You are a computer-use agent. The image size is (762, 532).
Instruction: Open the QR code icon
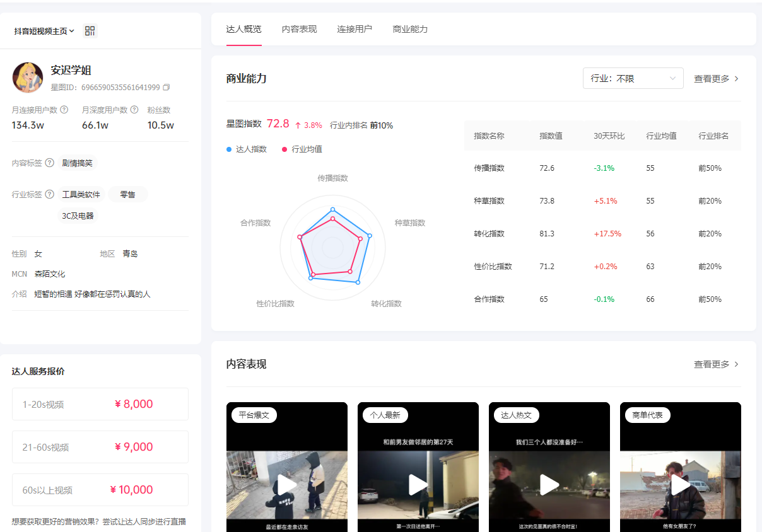[x=90, y=31]
